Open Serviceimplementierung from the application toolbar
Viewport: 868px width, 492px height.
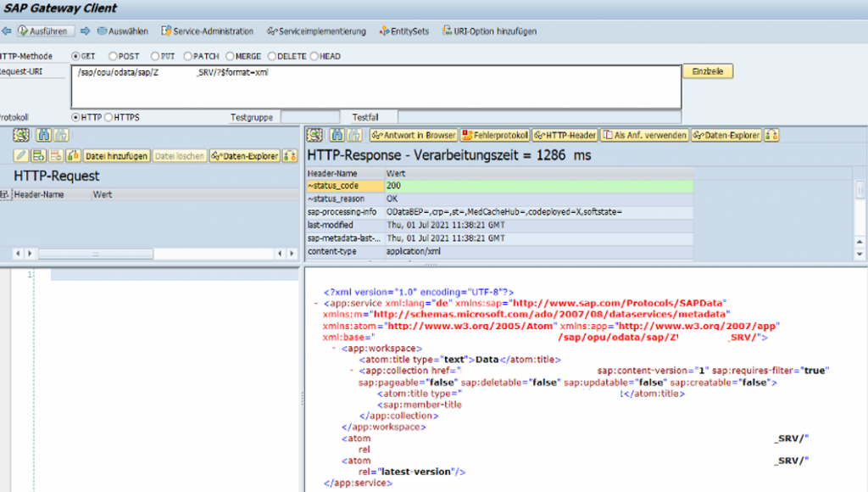click(320, 31)
